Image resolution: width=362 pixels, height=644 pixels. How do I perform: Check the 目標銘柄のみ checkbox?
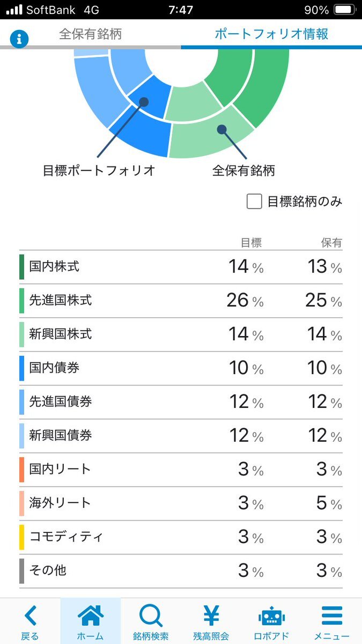254,202
